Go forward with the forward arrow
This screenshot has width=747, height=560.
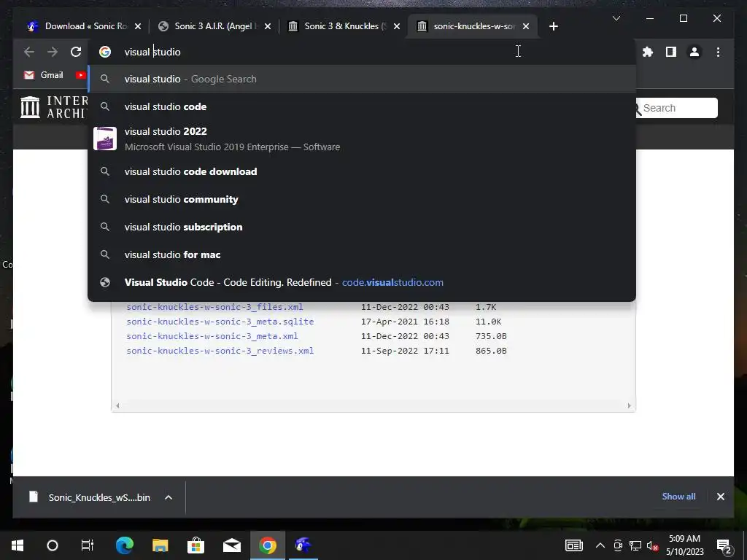pos(53,52)
